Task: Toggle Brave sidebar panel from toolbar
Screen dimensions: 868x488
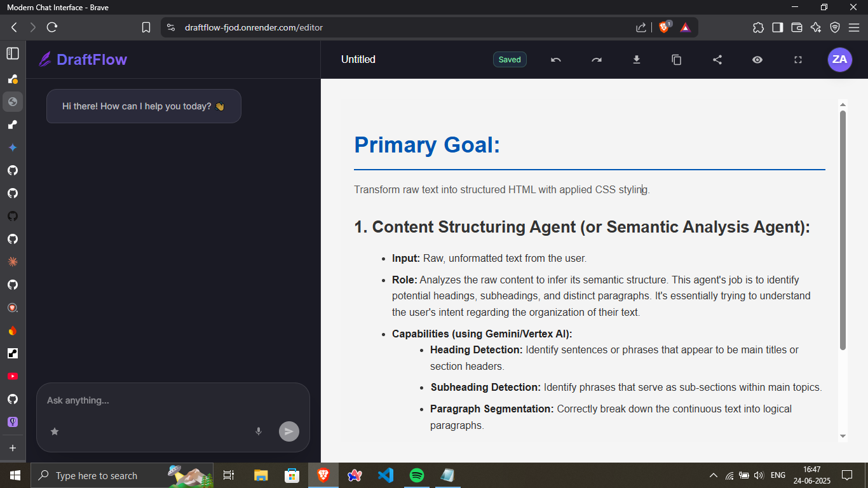Action: click(777, 27)
